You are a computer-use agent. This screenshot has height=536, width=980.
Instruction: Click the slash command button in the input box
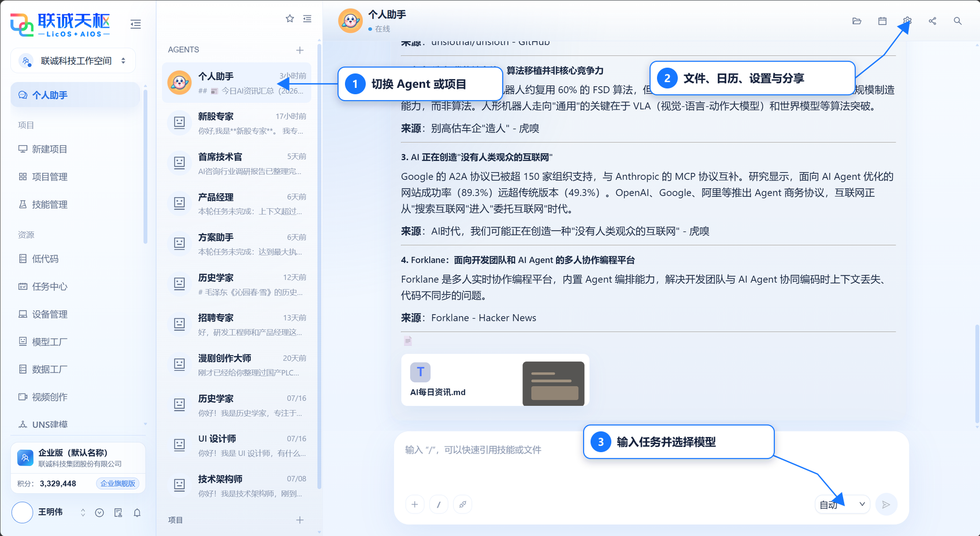tap(439, 504)
